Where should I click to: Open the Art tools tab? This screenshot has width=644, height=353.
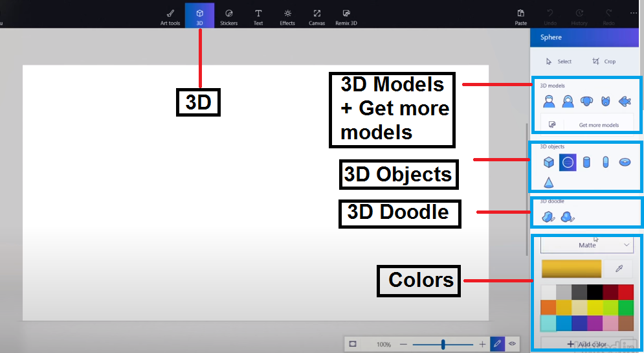(x=170, y=16)
